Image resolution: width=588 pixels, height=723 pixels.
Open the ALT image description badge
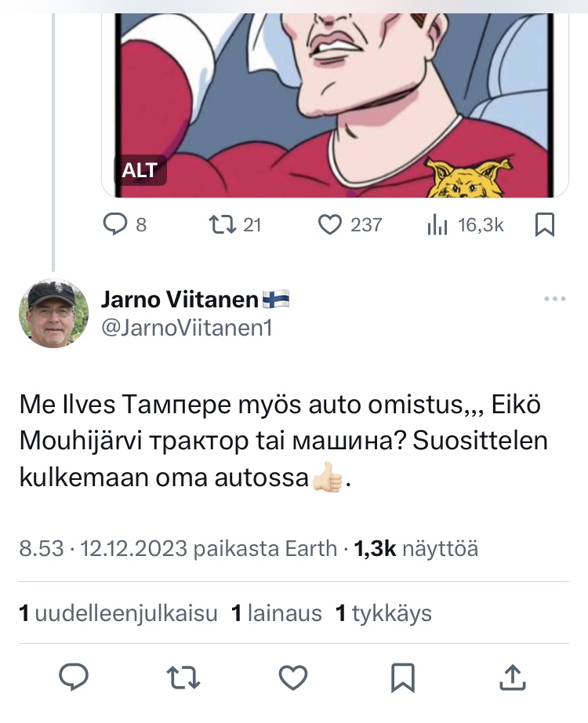(x=140, y=169)
